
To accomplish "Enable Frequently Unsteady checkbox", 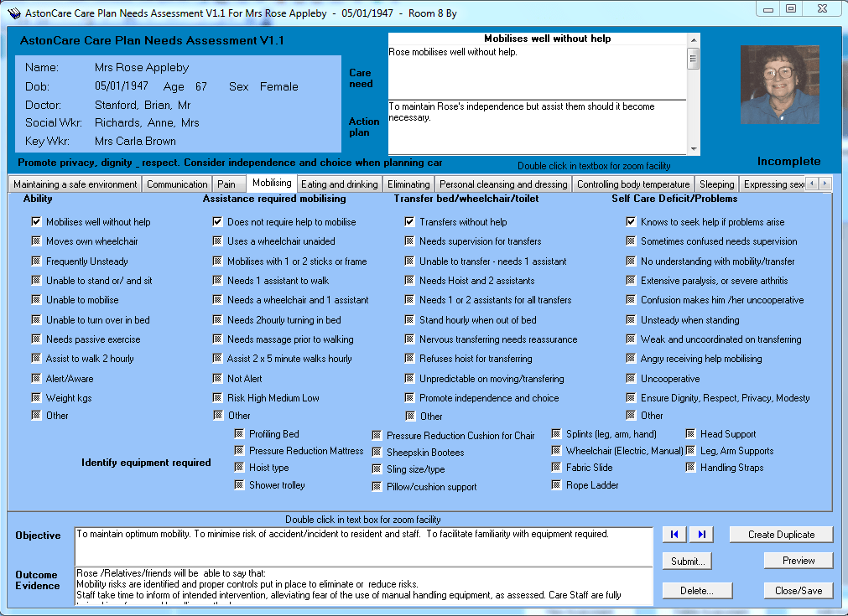I will point(36,261).
